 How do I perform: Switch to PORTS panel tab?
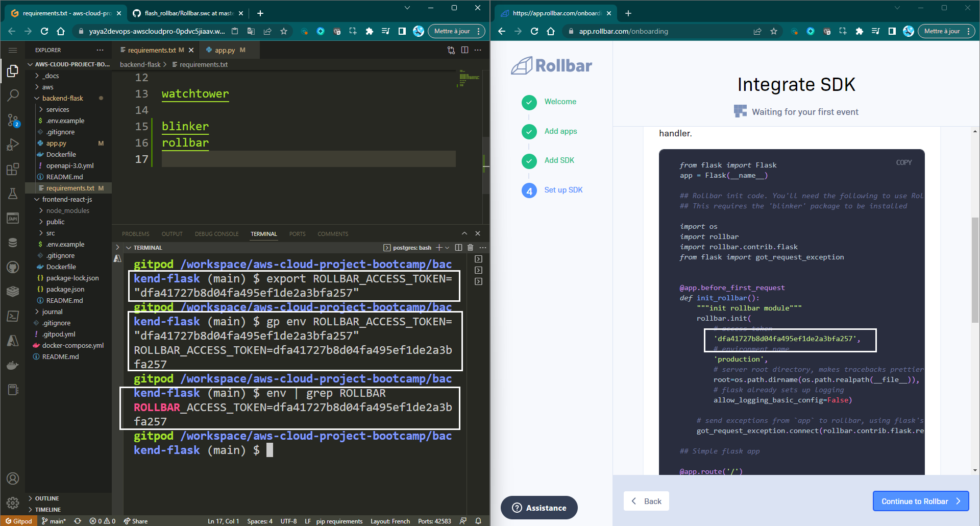click(x=297, y=234)
